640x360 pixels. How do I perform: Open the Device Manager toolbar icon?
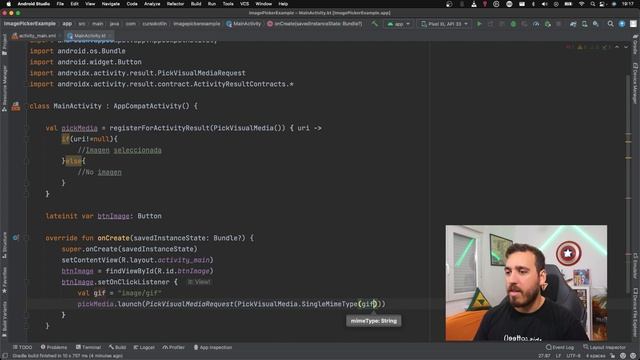click(x=584, y=24)
